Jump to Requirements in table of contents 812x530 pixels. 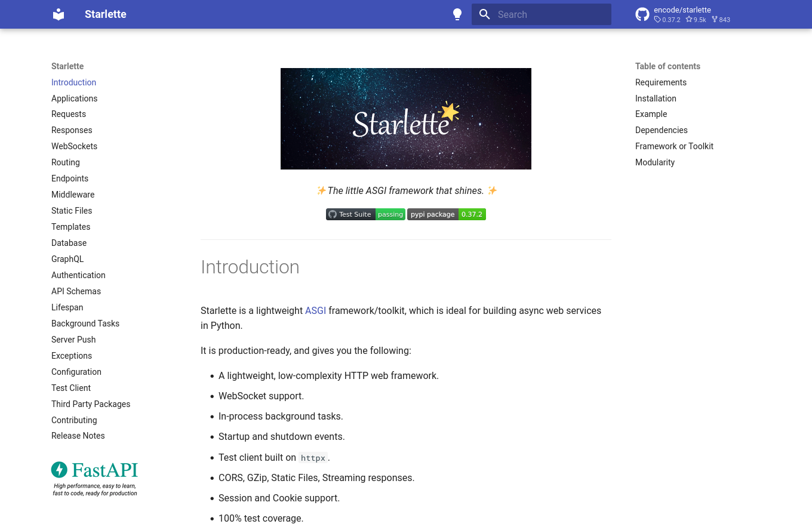point(661,82)
